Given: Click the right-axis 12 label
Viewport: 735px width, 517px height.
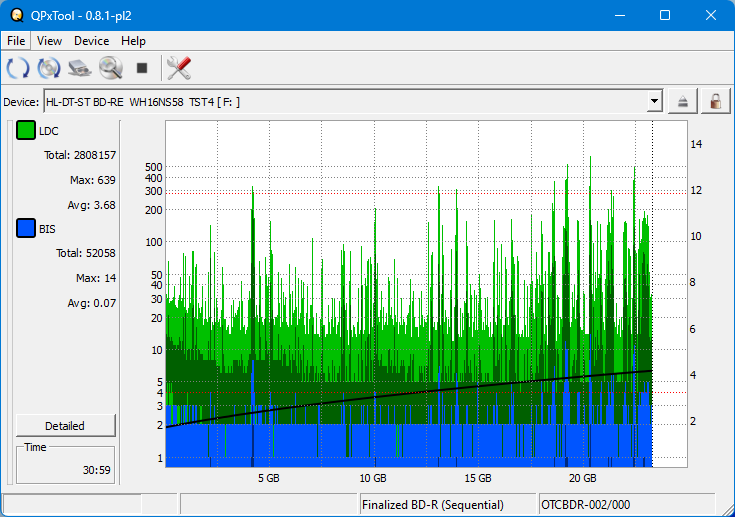Looking at the screenshot, I should (x=696, y=190).
